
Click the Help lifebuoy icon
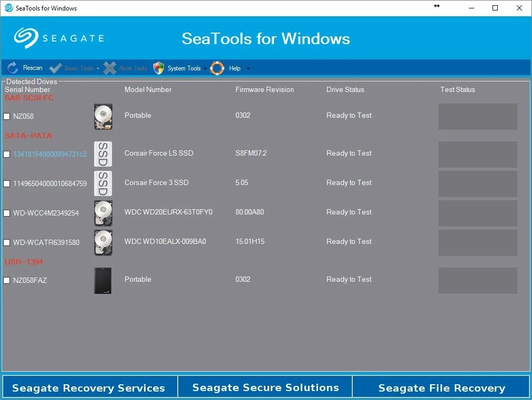click(217, 68)
